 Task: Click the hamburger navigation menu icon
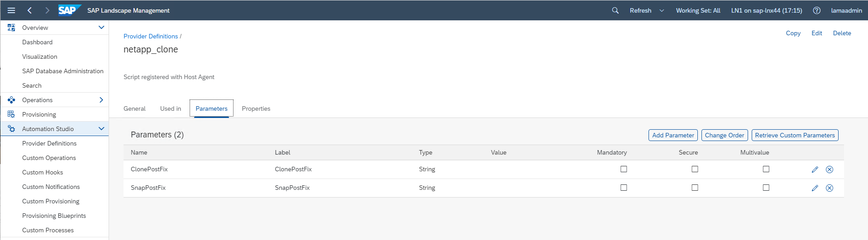(x=11, y=10)
